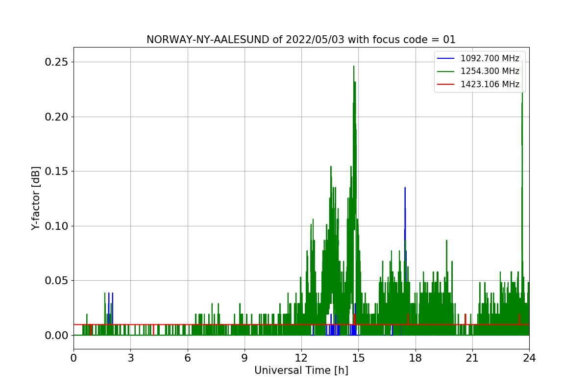Click the 0.10 y-axis tick label
Viewport: 588px width, 392px height.
click(x=55, y=226)
